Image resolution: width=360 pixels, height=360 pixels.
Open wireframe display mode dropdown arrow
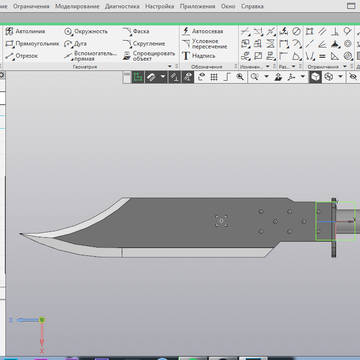(340, 77)
